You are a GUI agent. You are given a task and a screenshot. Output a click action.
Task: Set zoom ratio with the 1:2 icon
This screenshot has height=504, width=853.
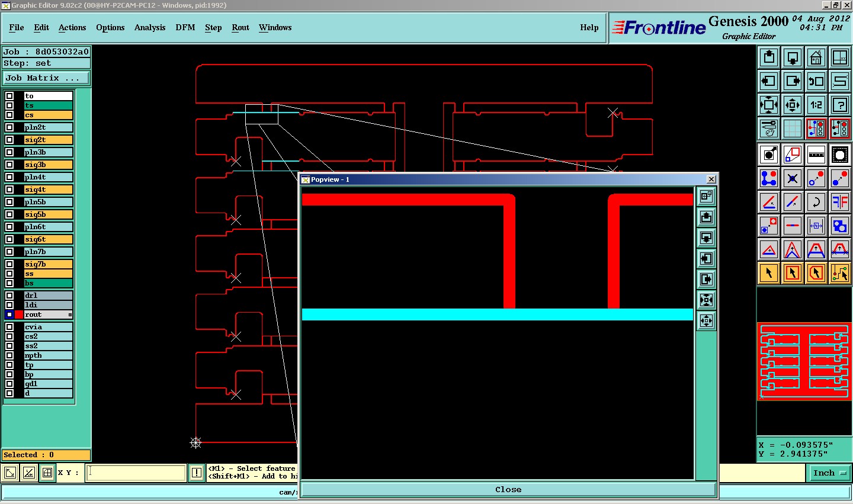816,105
